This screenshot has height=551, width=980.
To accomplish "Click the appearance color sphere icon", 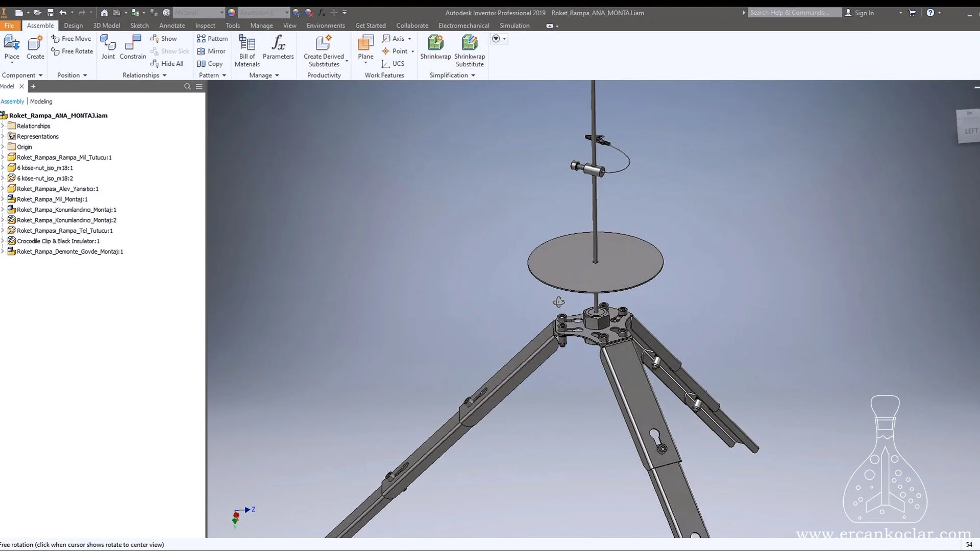I will point(231,13).
